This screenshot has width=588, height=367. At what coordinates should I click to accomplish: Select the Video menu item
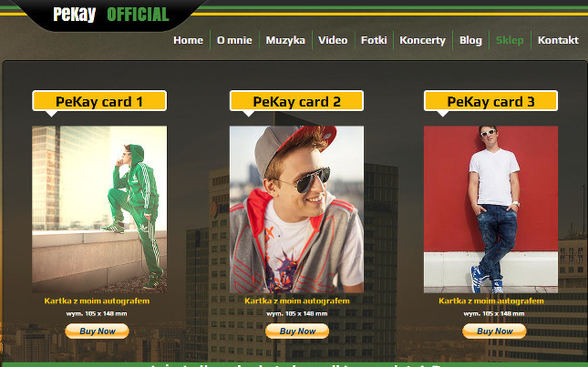[x=333, y=40]
